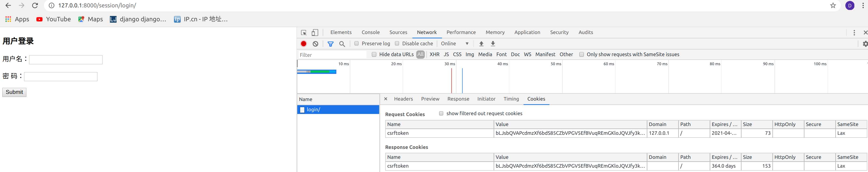Screen dimensions: 868x172
Task: Bookmark this page with the star icon
Action: [833, 5]
